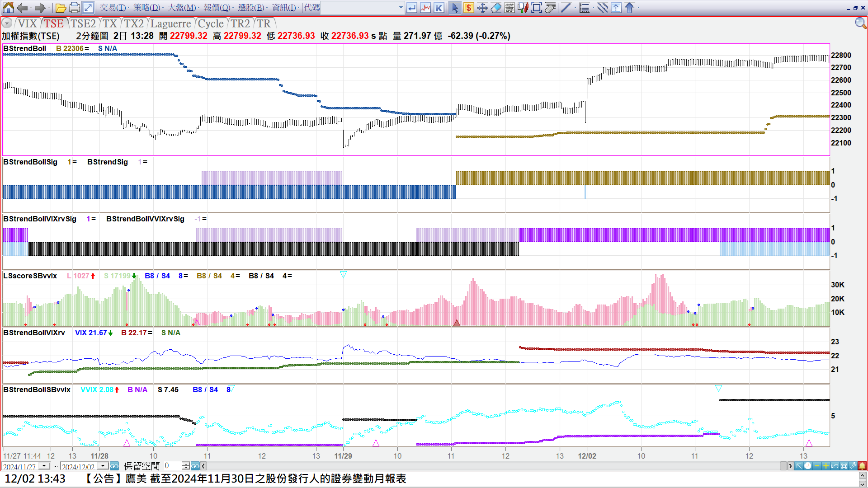Switch to the TX2 tab
Image resolution: width=868 pixels, height=488 pixels.
point(134,23)
